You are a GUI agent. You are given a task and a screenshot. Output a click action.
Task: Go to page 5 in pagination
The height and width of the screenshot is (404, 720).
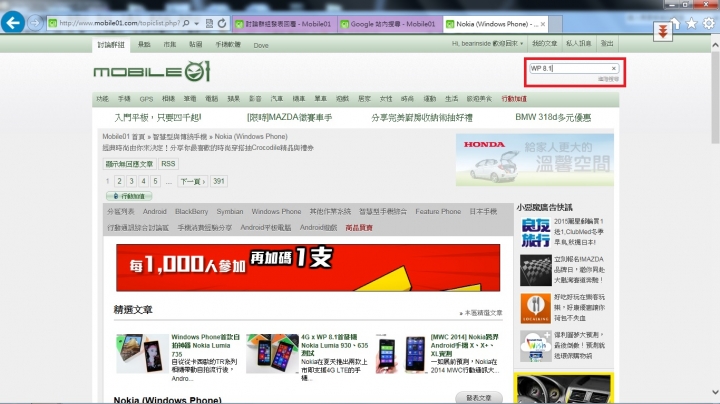click(x=155, y=181)
